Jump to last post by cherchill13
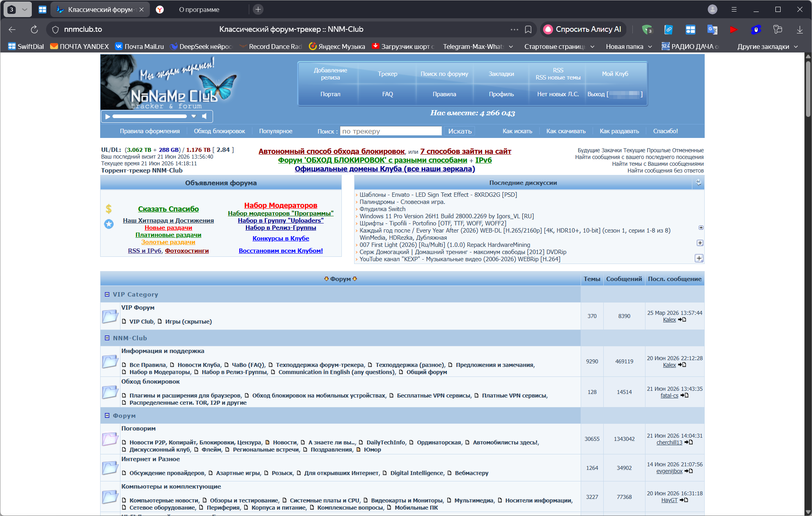Screen dimensions: 812x516 689,442
